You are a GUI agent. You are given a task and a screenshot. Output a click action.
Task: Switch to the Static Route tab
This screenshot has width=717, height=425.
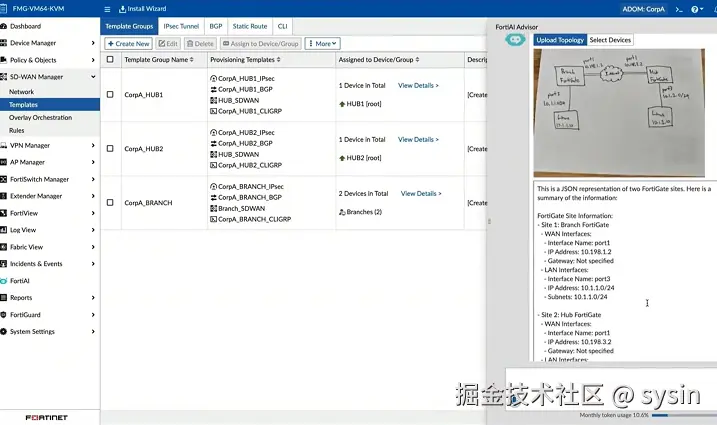coord(250,27)
